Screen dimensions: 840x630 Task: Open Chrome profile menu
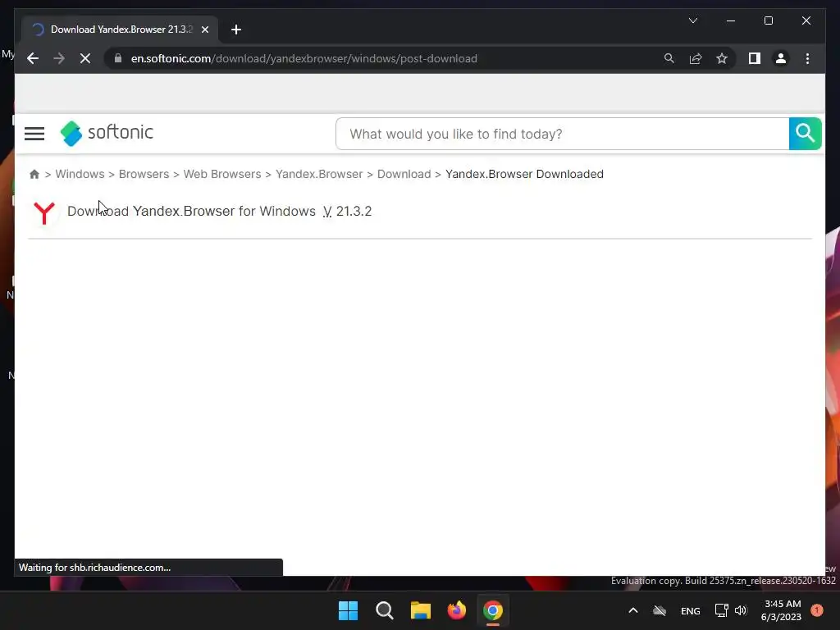[x=781, y=58]
